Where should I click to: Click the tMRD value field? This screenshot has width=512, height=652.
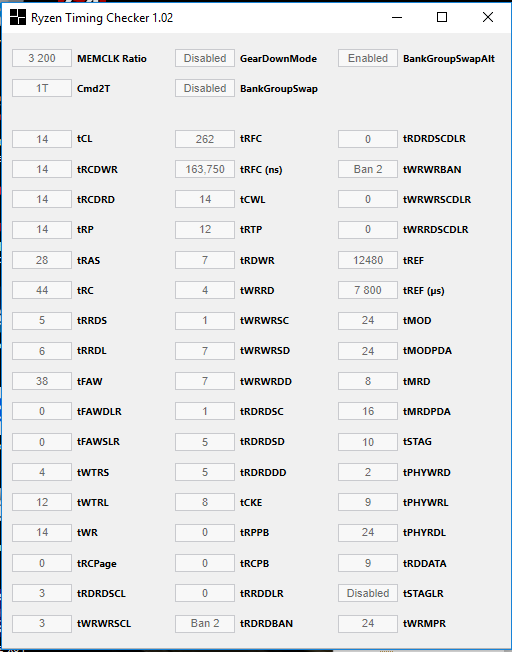368,381
